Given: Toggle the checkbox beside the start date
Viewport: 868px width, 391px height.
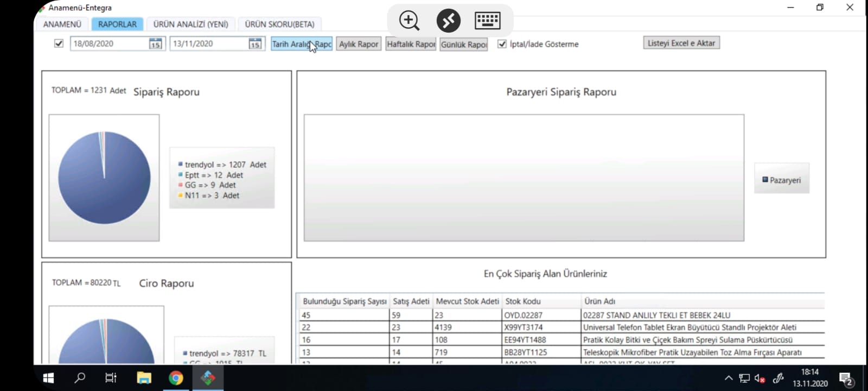Looking at the screenshot, I should pos(59,43).
